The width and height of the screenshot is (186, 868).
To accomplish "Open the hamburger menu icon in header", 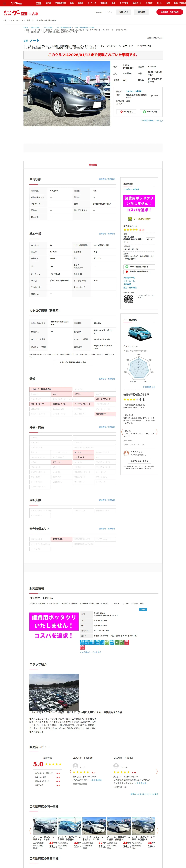I will pyautogui.click(x=4, y=3).
